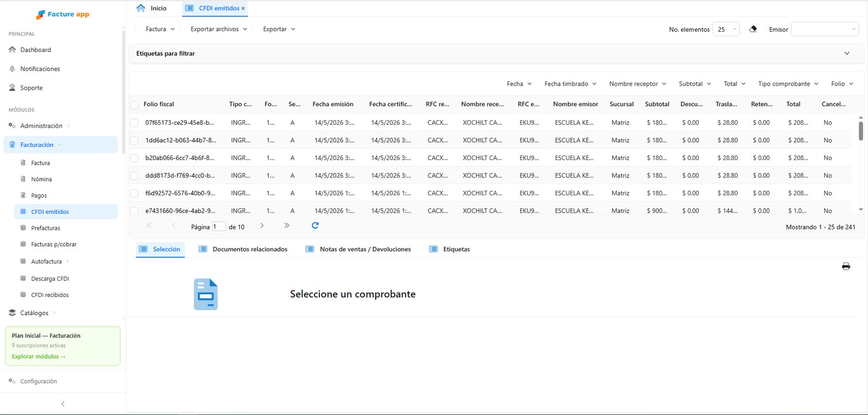Sort by Fecha emisión column header
Screen dimensions: 868x415
point(333,104)
